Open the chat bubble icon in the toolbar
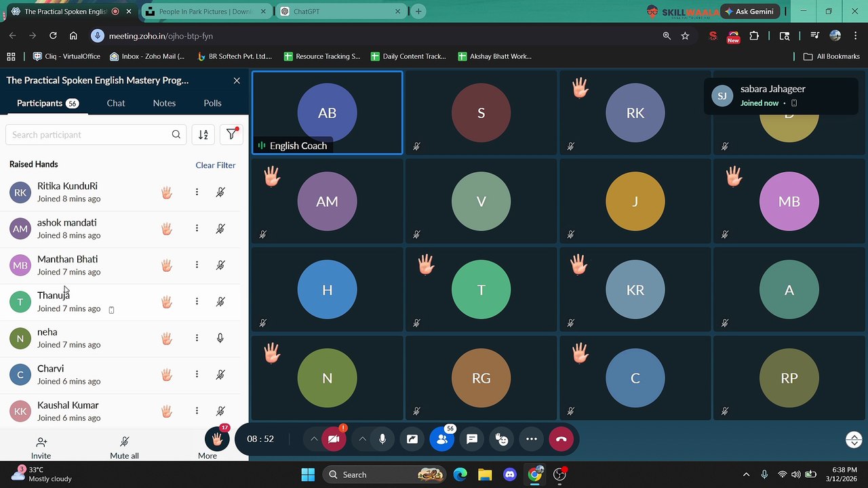Screen dimensions: 868x488 (472, 439)
